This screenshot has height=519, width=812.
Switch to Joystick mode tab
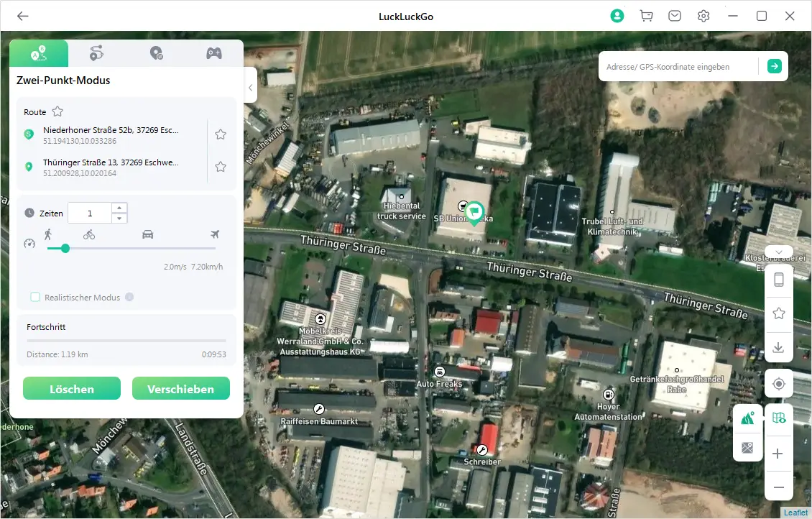pos(214,53)
